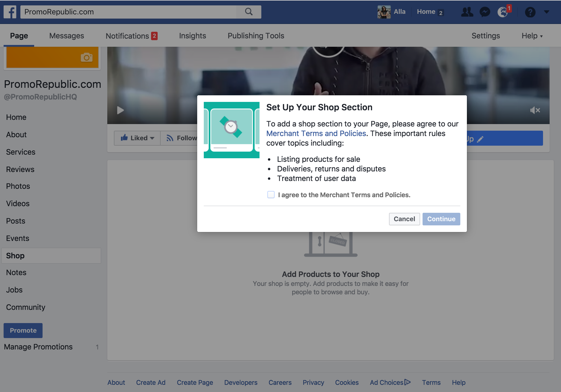Open the Notifications tab
Screen dimensions: 561x392
[x=132, y=36]
